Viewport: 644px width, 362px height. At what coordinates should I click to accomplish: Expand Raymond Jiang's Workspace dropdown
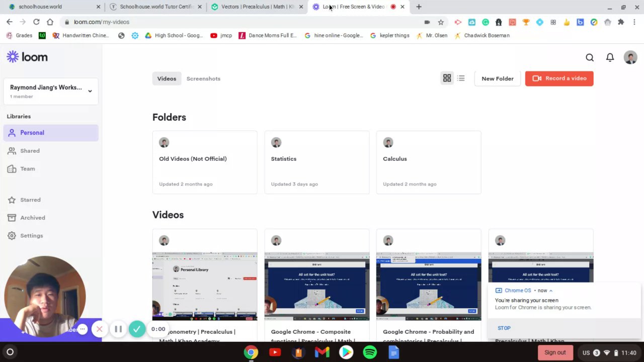(x=51, y=91)
